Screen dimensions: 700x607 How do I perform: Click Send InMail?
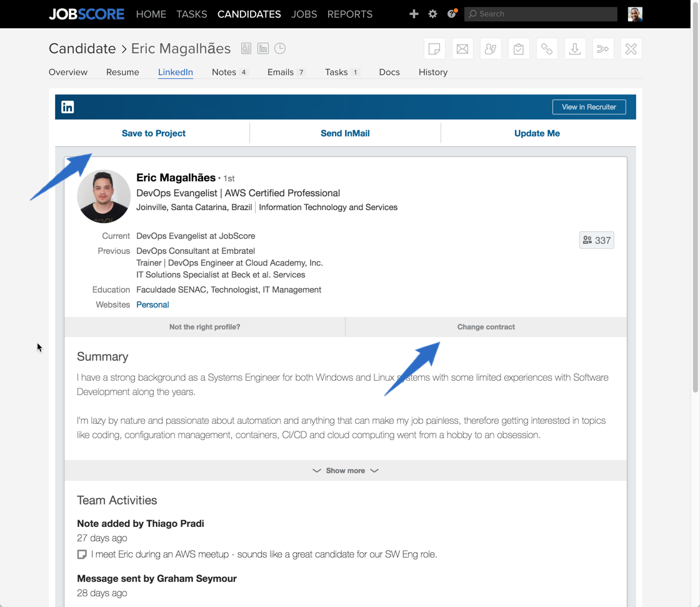click(345, 133)
